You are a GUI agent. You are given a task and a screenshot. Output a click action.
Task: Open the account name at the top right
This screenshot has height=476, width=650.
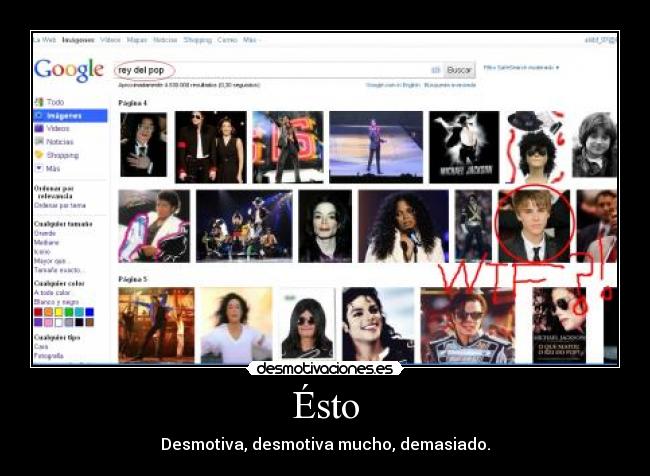[601, 40]
